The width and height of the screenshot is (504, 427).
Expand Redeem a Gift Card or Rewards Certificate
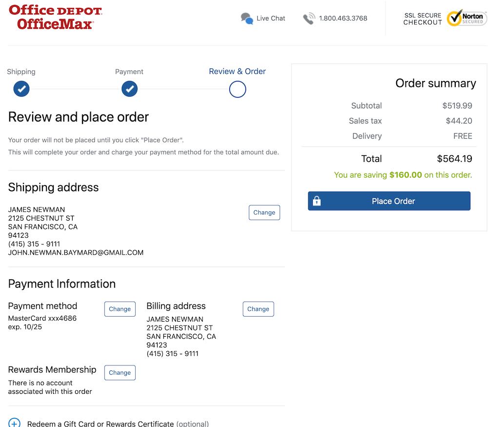(x=100, y=424)
